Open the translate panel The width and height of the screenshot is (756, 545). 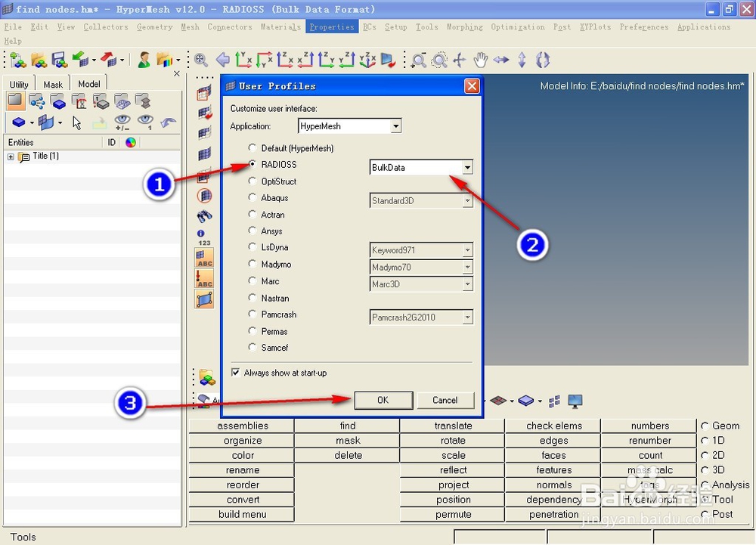453,426
